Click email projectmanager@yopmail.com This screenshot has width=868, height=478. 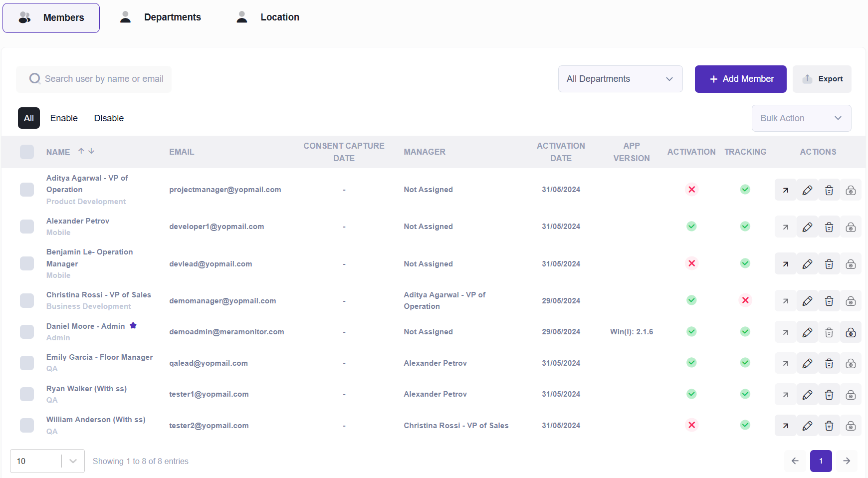pyautogui.click(x=225, y=190)
